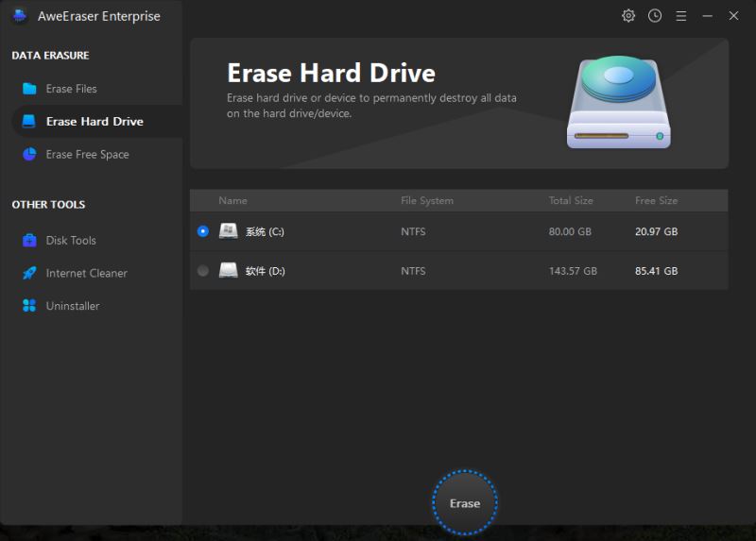Click the Erase Files folder icon
756x541 pixels.
point(29,89)
